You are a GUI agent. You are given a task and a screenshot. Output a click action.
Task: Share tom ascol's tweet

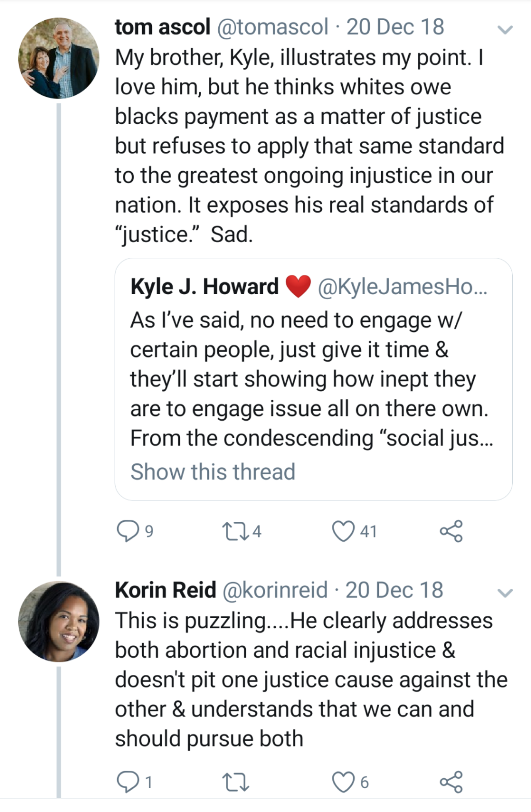point(451,531)
